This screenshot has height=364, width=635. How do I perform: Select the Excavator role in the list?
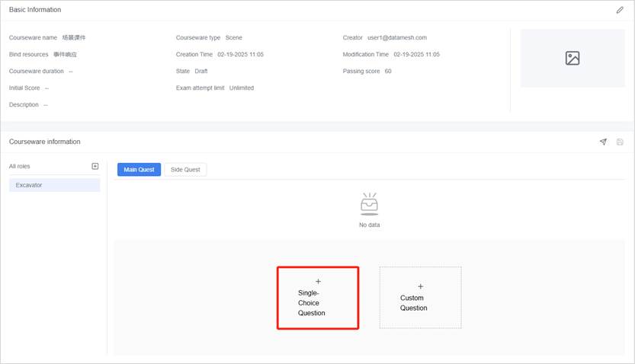[54, 185]
